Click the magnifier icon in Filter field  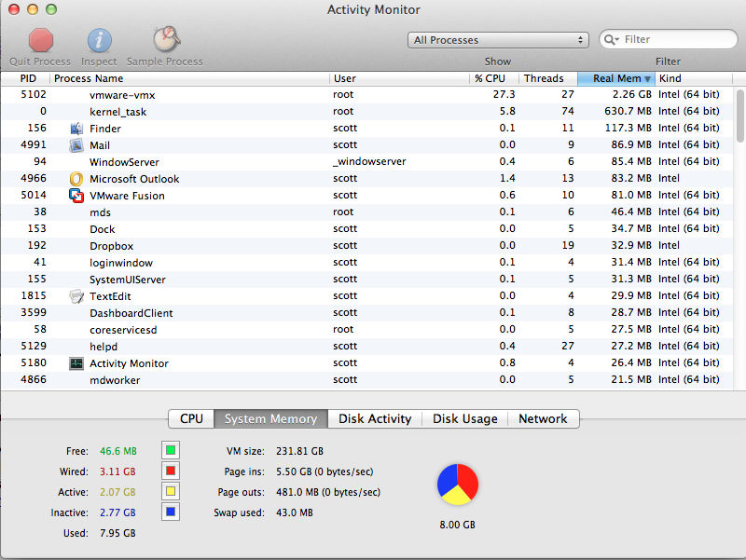[x=612, y=39]
